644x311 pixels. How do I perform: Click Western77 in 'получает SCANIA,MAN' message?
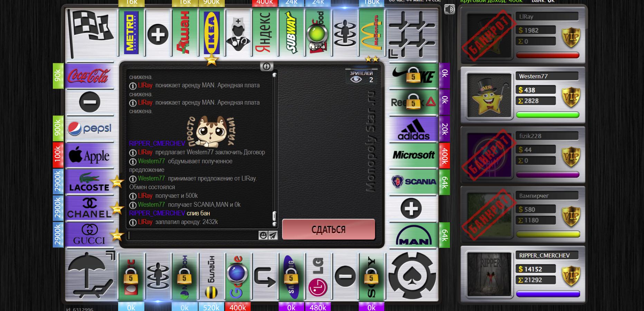click(x=151, y=205)
